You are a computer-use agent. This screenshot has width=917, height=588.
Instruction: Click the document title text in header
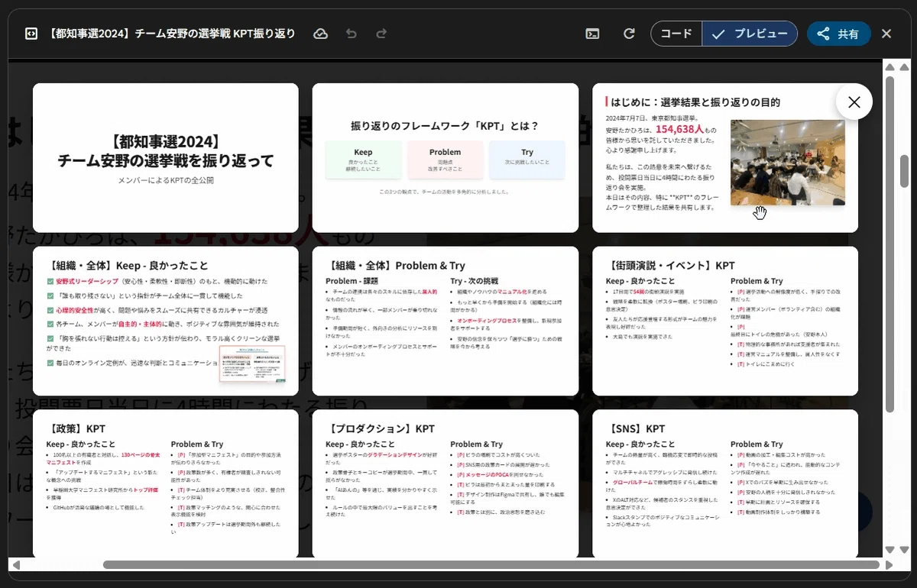click(172, 34)
